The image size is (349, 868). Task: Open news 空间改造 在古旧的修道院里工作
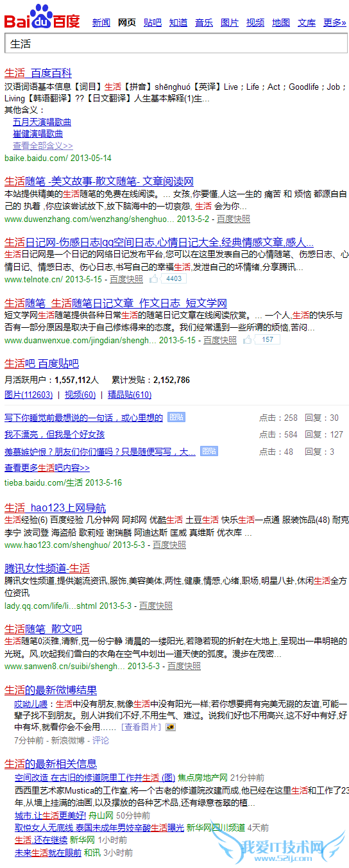click(x=95, y=777)
